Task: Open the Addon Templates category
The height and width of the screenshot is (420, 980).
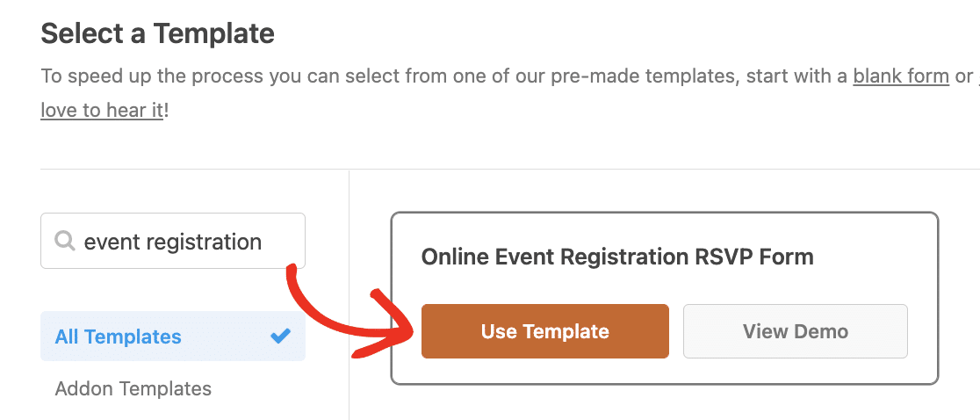Action: tap(133, 388)
